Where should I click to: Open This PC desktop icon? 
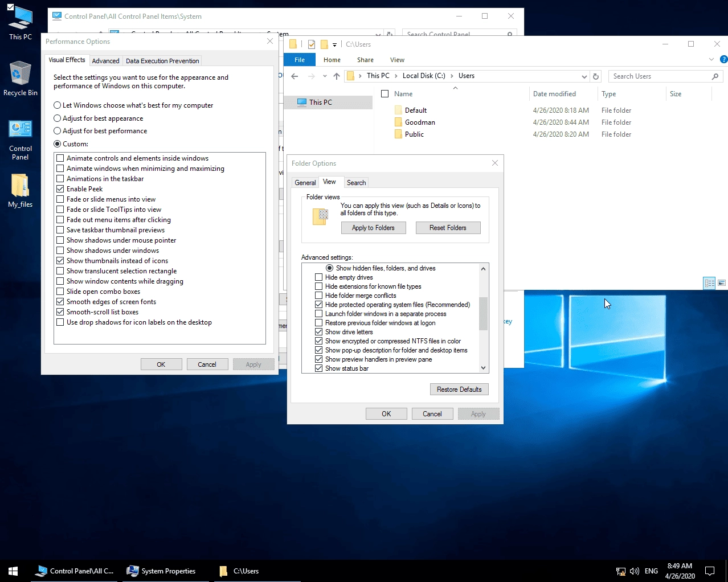point(21,23)
